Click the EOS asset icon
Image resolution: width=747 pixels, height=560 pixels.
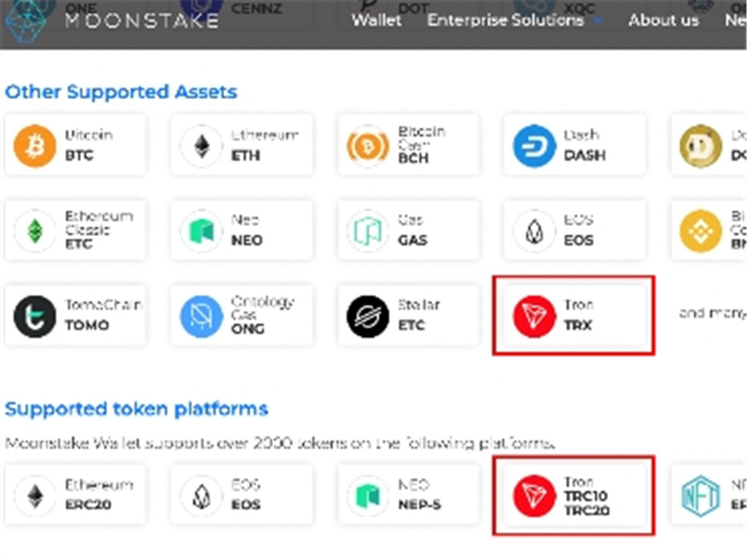pyautogui.click(x=534, y=231)
